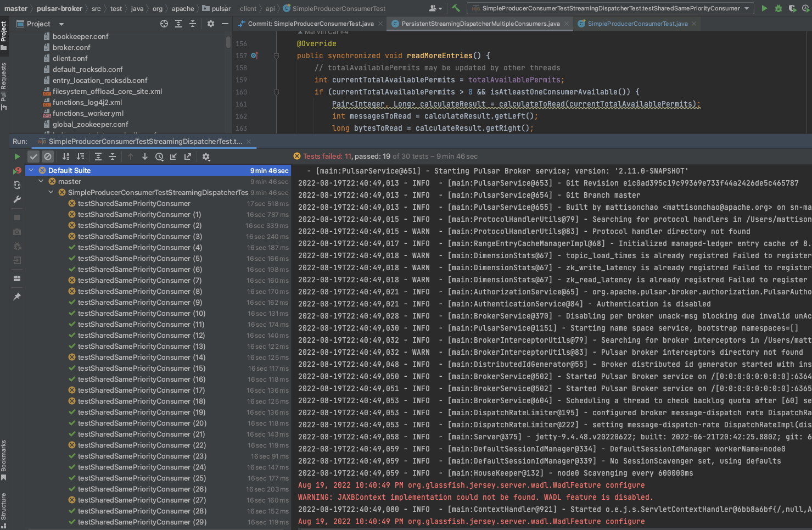Open test history clock icon

[159, 157]
